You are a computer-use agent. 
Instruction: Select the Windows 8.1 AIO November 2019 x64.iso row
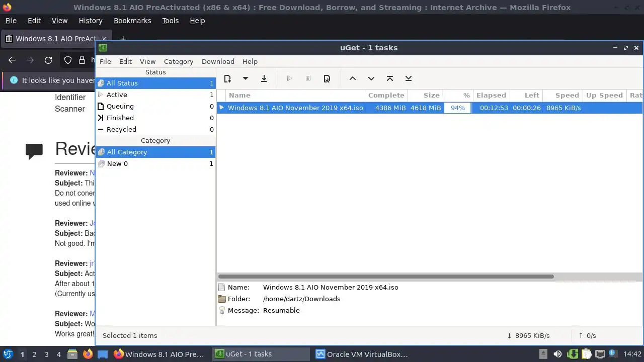tap(430, 108)
